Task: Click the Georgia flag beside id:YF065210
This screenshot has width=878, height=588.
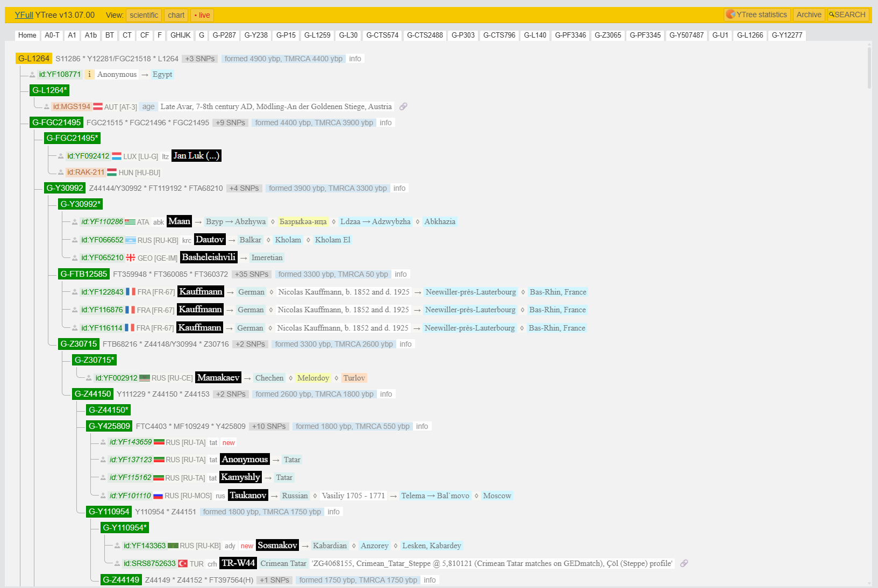Action: point(131,258)
